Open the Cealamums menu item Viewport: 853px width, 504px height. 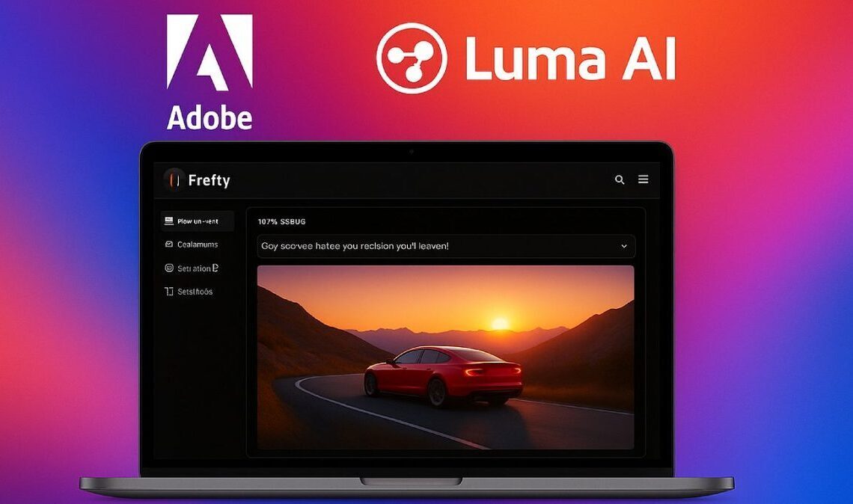(198, 245)
